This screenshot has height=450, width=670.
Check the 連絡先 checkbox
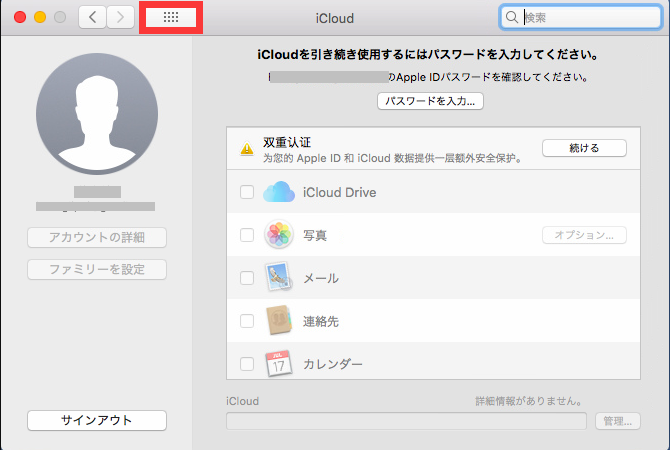(x=247, y=321)
